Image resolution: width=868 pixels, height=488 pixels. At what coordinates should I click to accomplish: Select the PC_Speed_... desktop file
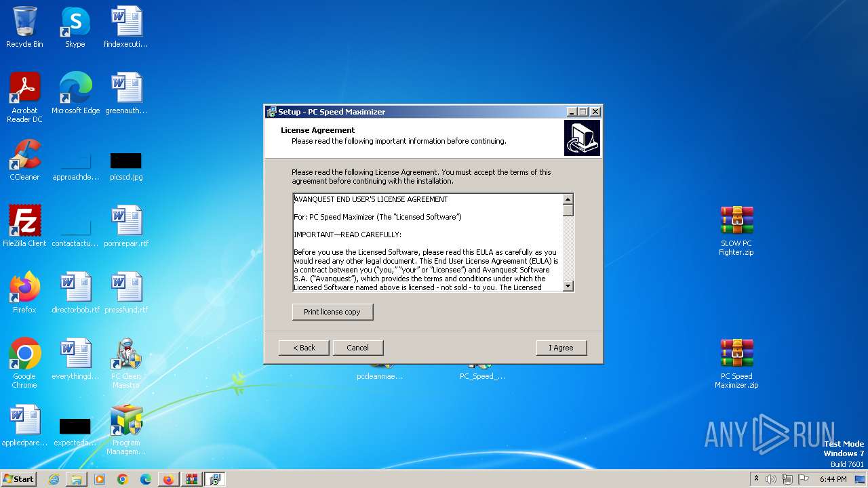[482, 372]
